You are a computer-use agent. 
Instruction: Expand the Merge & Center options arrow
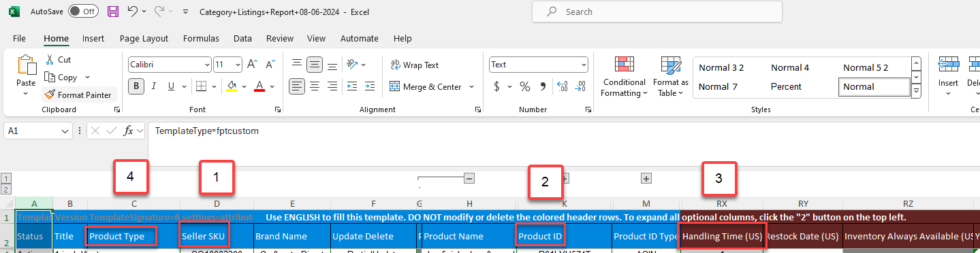[x=471, y=87]
